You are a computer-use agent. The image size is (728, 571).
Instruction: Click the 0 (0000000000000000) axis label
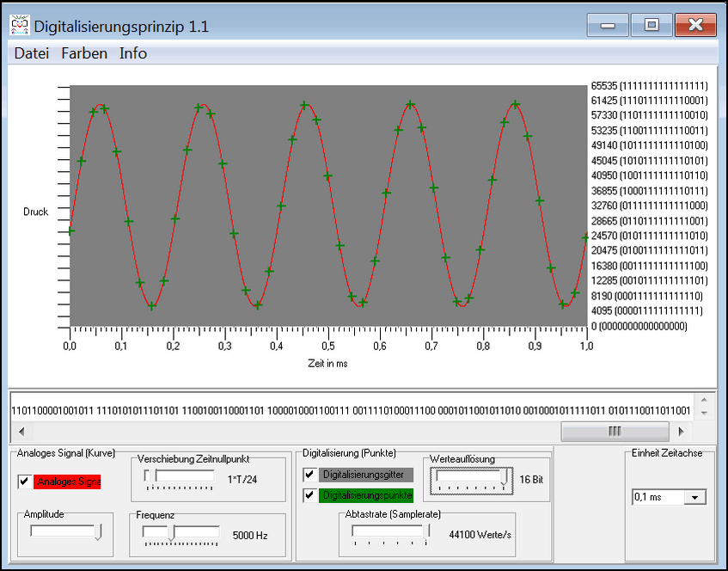(639, 326)
